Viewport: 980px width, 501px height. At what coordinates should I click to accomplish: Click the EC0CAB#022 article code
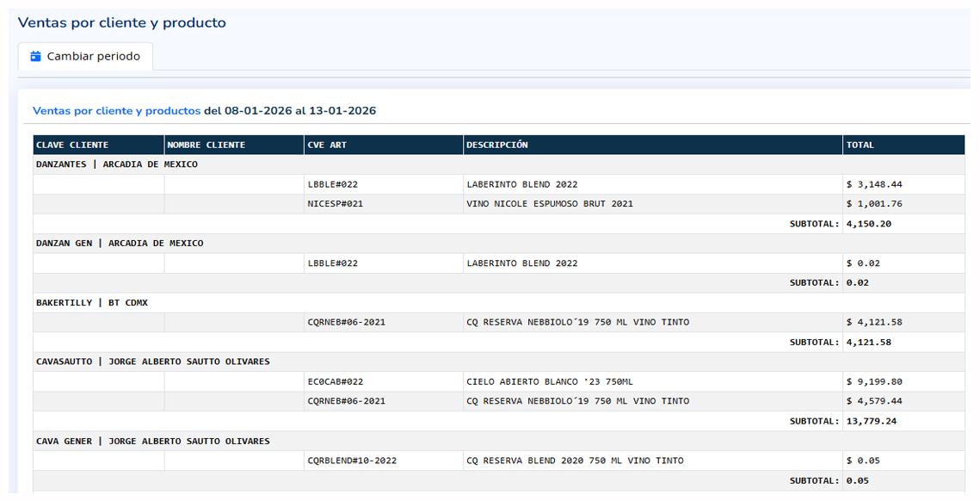click(x=335, y=381)
